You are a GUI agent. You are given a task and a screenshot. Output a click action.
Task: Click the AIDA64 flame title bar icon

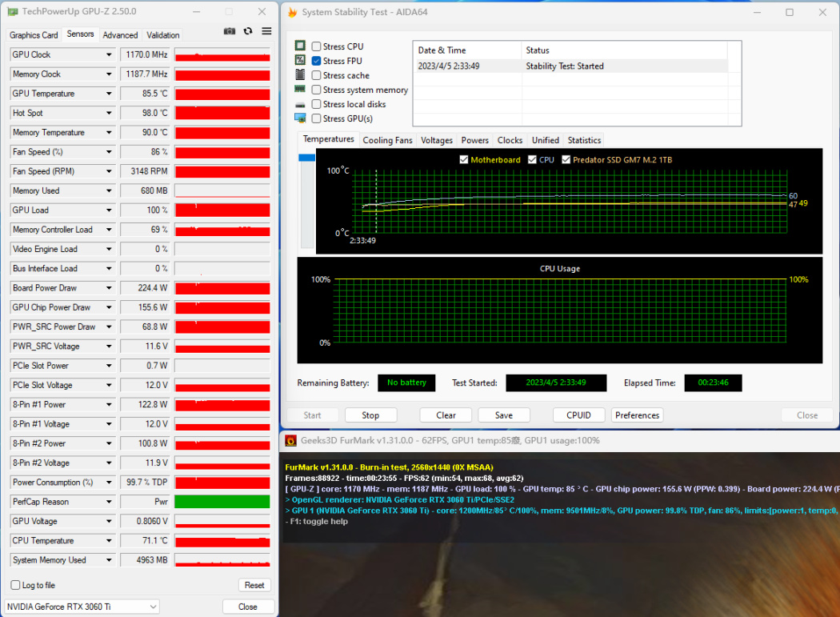[x=292, y=12]
